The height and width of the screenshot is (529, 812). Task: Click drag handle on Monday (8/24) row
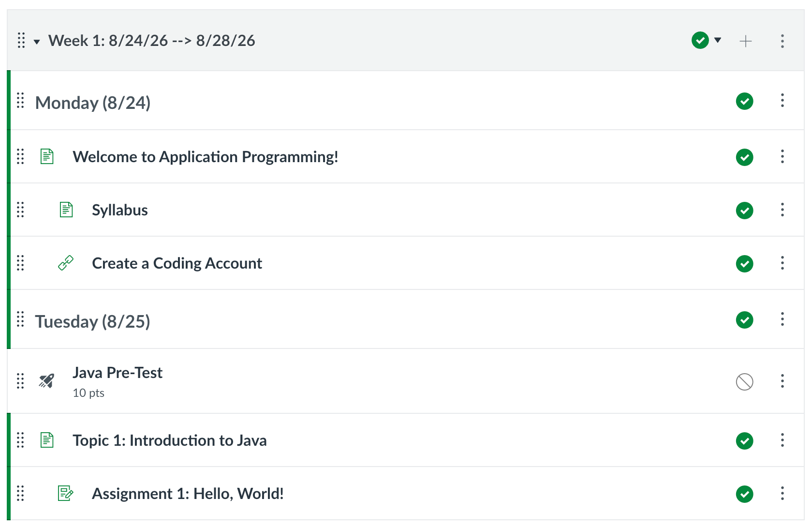(20, 101)
